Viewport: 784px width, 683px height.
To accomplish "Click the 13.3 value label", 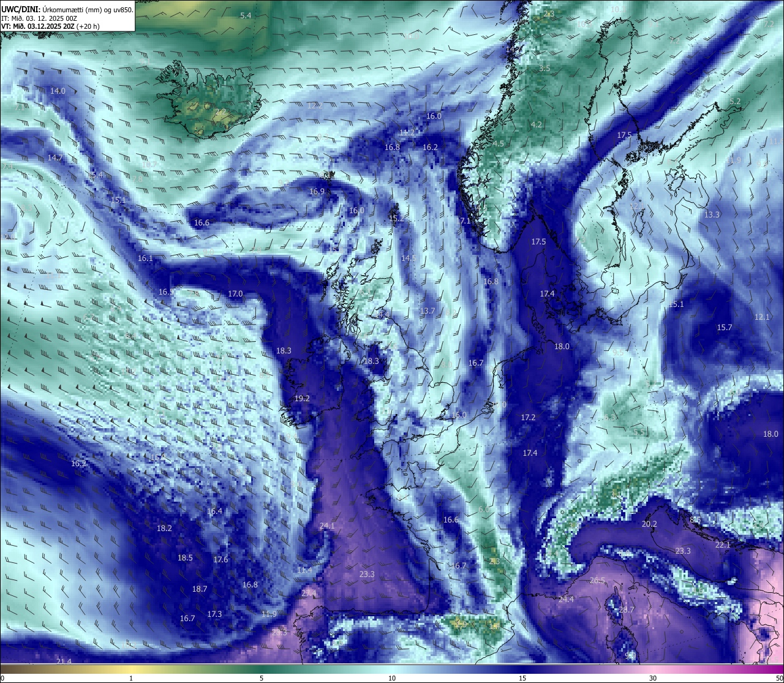I will pyautogui.click(x=712, y=214).
